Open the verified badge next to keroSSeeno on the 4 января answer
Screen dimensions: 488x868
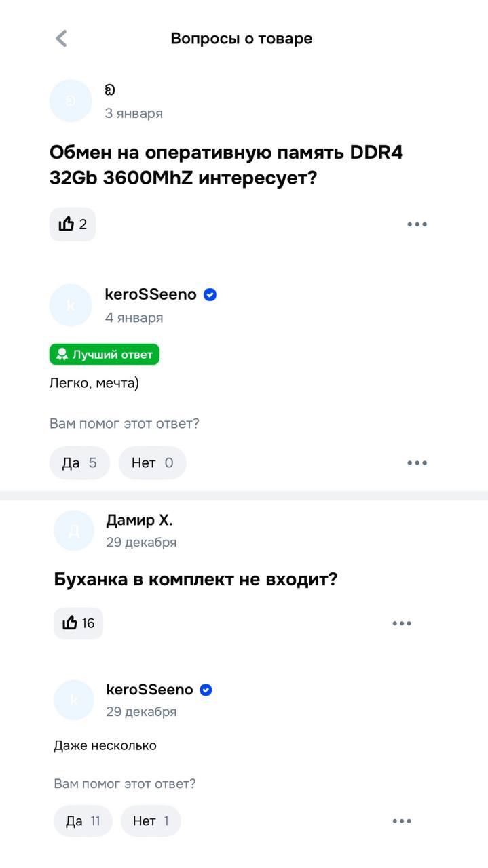pyautogui.click(x=210, y=295)
